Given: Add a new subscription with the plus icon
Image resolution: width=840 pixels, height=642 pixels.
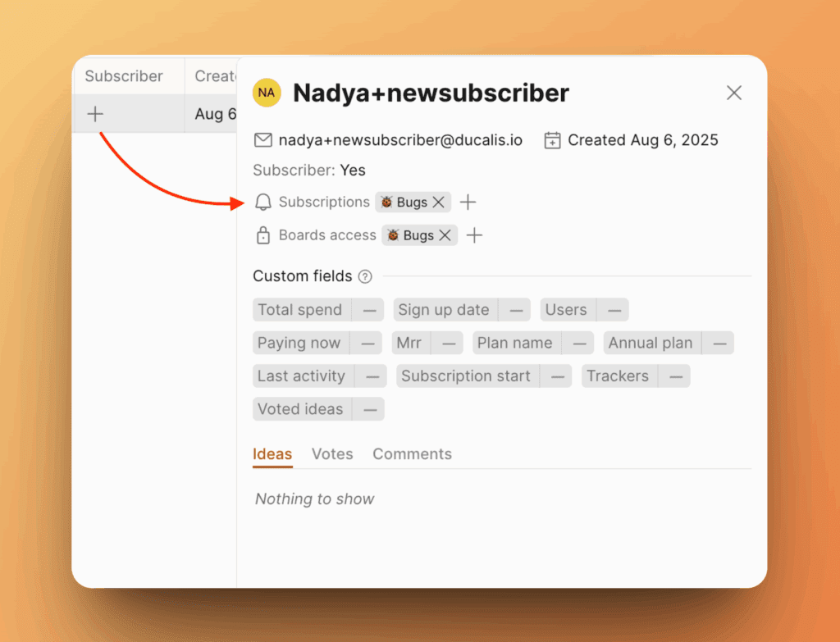Looking at the screenshot, I should point(468,203).
